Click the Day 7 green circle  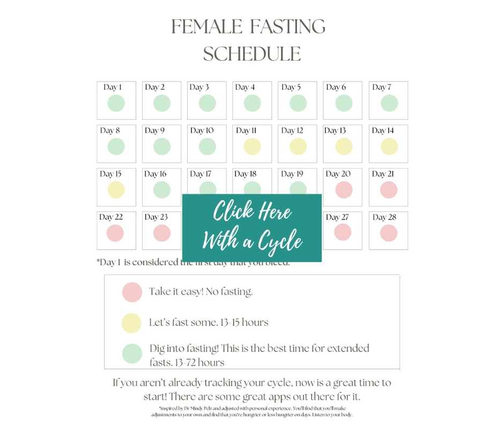click(x=389, y=104)
